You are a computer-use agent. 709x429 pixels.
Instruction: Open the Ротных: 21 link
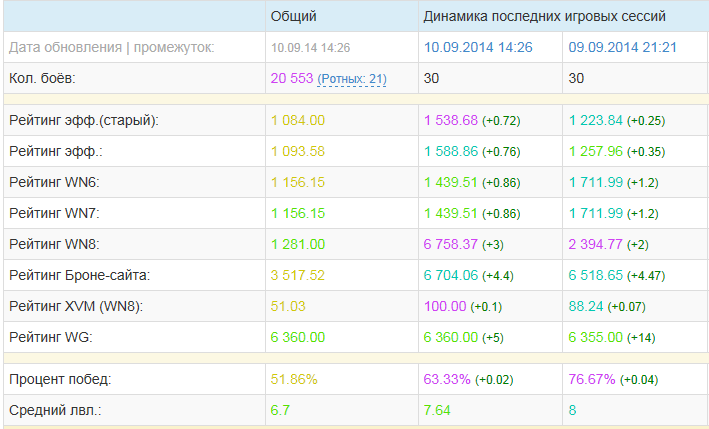click(x=352, y=79)
